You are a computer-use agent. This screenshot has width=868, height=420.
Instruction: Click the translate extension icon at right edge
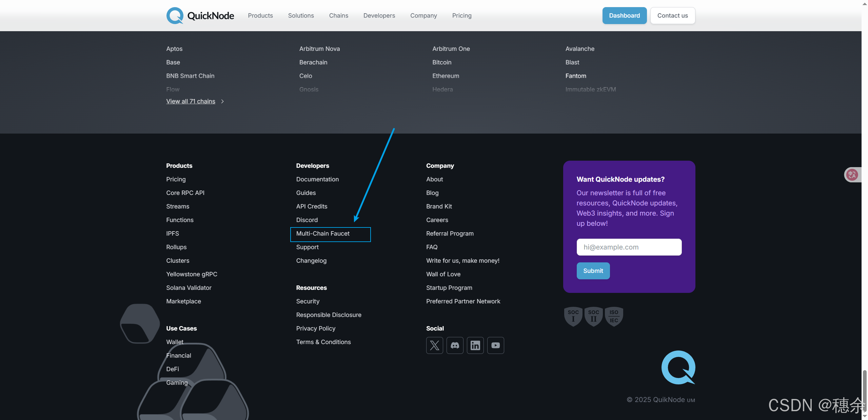[852, 175]
